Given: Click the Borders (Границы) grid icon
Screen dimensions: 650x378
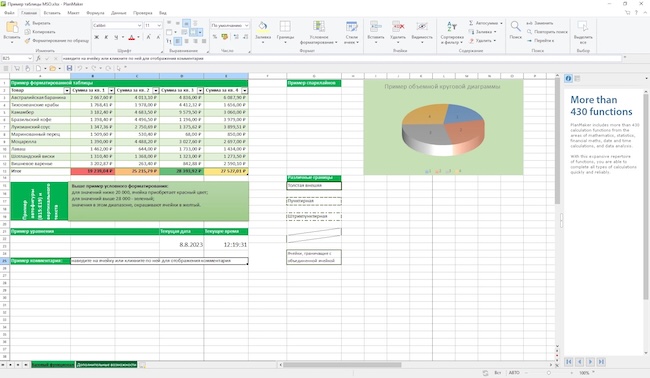Looking at the screenshot, I should click(x=285, y=27).
